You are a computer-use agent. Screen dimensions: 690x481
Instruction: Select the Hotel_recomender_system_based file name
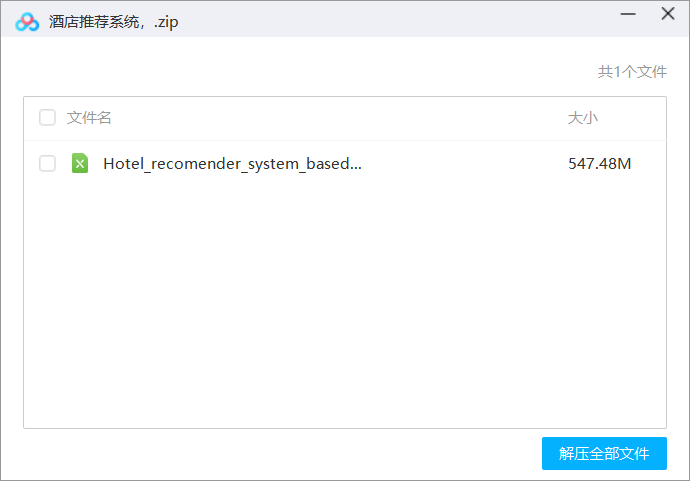pos(232,164)
